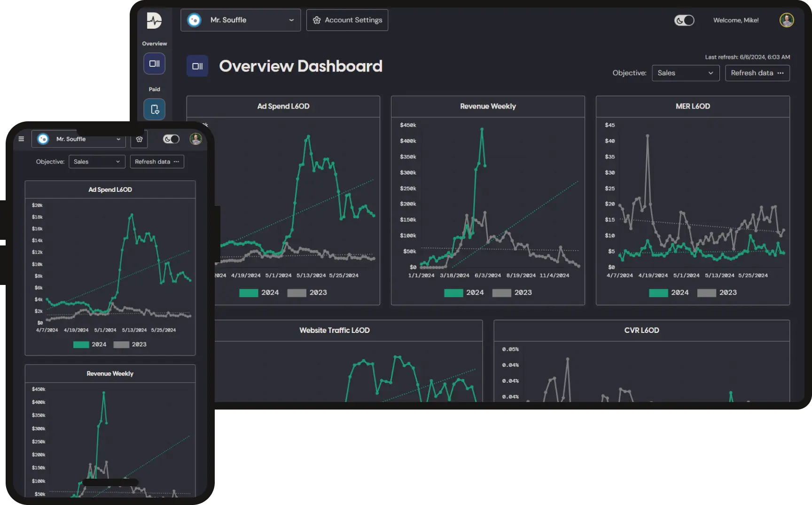Toggle 2023 legend in desktop Revenue Weekly chart
This screenshot has width=812, height=505.
coord(512,292)
